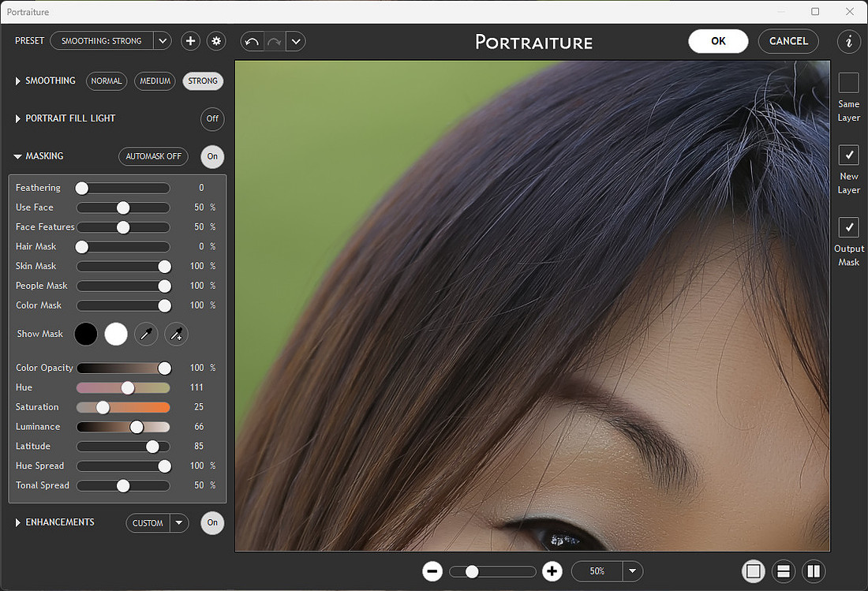Image resolution: width=868 pixels, height=591 pixels.
Task: Click the Color Opacity slider handle
Action: pyautogui.click(x=164, y=368)
